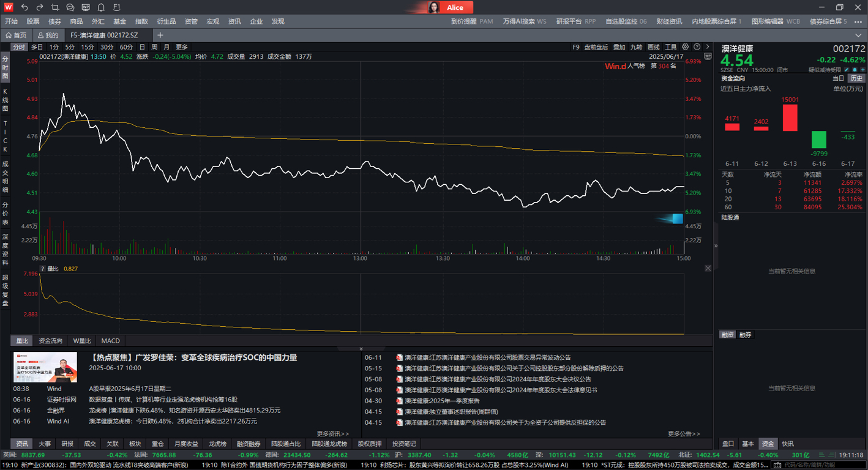This screenshot has width=868, height=470.
Task: Expand chart toolbar with right chevron
Action: click(x=708, y=47)
